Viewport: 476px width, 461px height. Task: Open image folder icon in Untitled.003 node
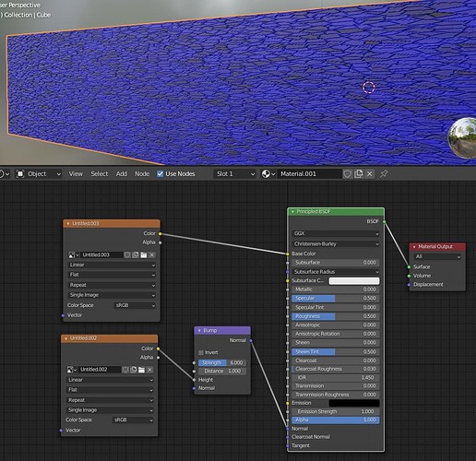144,254
